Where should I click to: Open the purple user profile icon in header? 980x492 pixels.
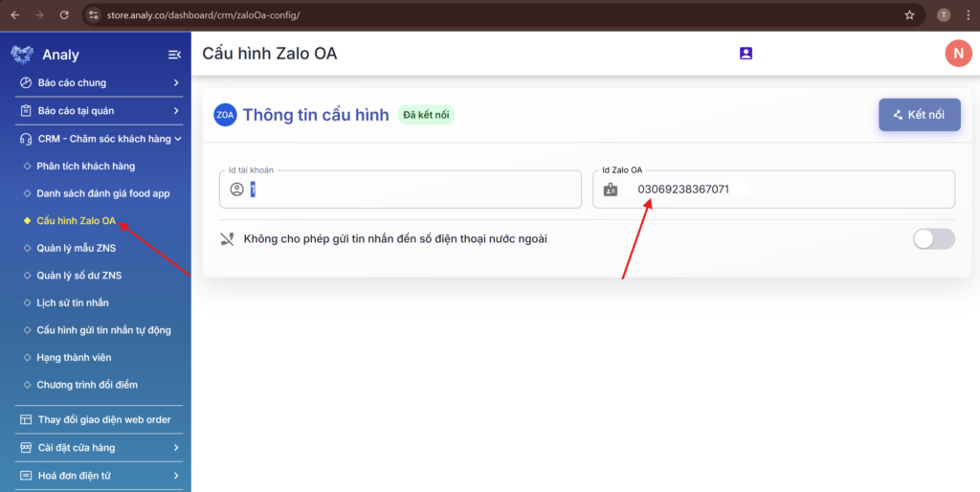click(x=746, y=54)
